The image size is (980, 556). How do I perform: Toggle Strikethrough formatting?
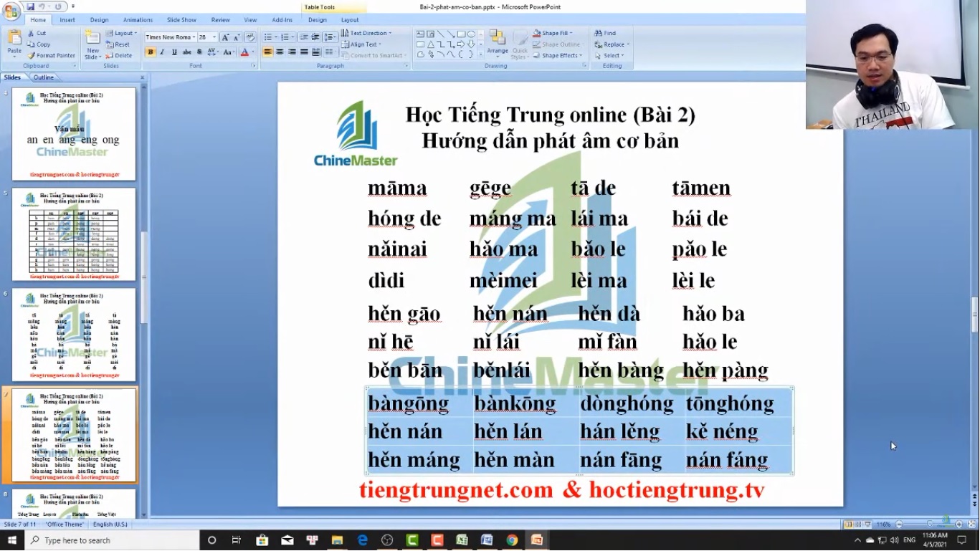point(186,52)
